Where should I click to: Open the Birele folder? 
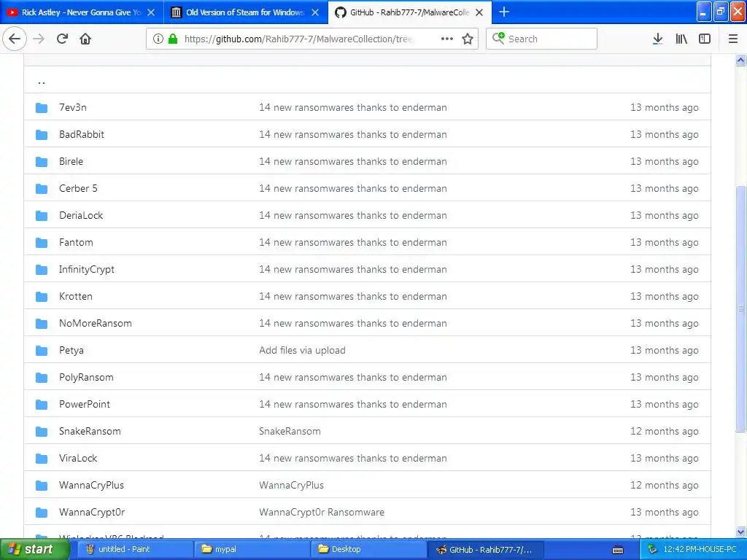point(71,161)
